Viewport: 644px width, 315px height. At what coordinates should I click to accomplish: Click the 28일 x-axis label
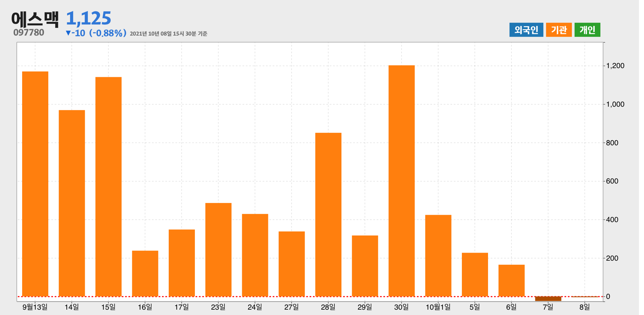tap(328, 307)
